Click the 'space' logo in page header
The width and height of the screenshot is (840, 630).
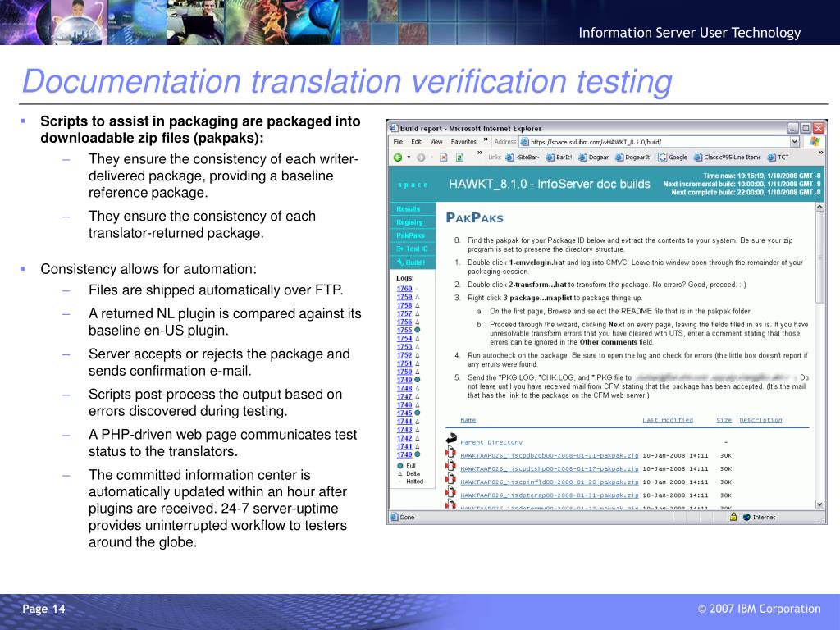tap(413, 185)
